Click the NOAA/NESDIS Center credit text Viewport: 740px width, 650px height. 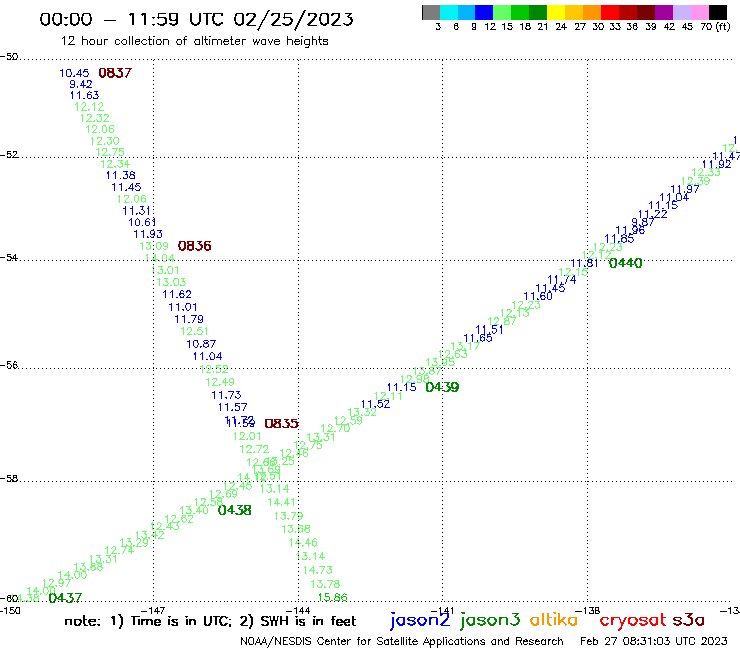point(402,641)
